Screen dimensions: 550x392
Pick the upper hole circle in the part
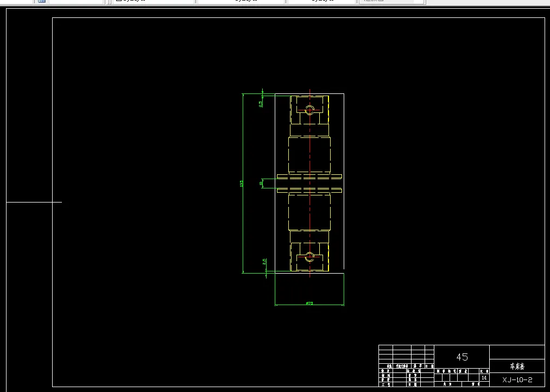tap(309, 110)
